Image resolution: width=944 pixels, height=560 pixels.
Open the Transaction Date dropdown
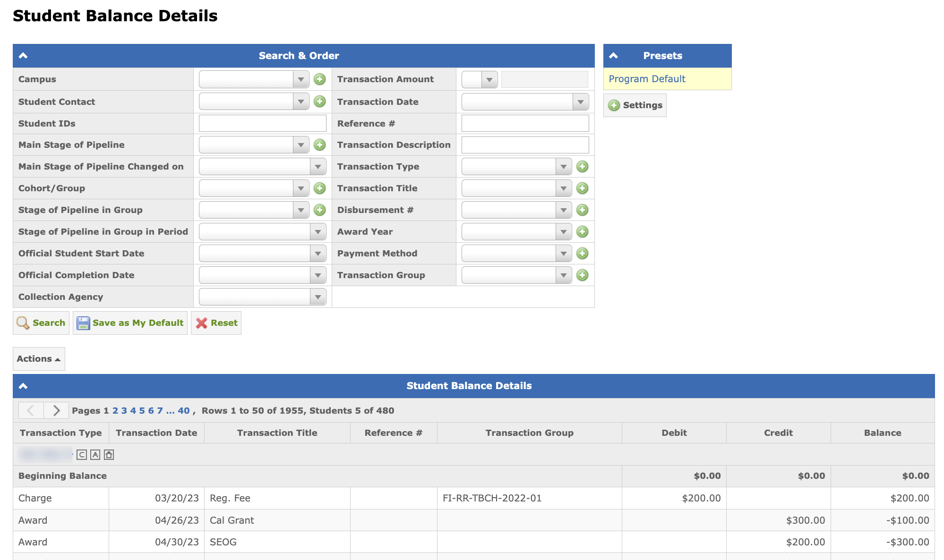tap(580, 102)
